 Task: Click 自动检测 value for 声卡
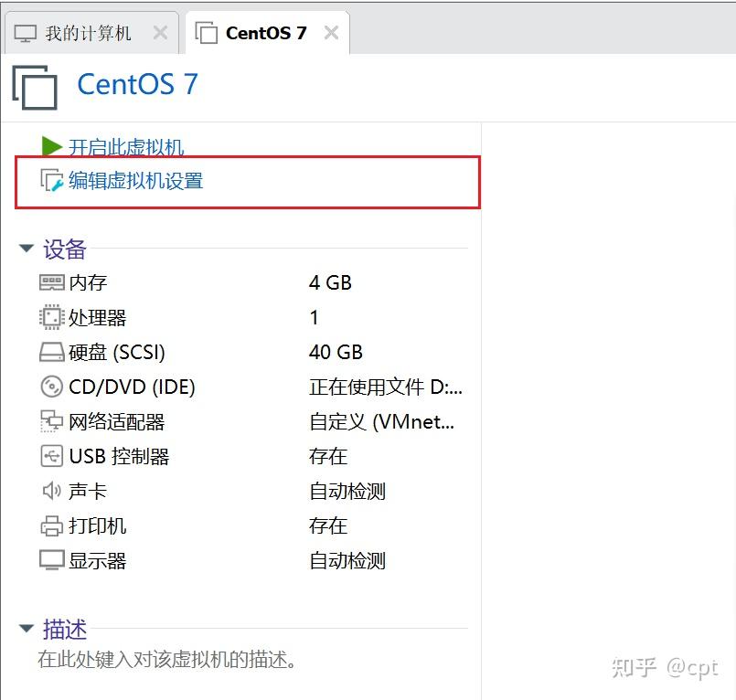pos(347,491)
